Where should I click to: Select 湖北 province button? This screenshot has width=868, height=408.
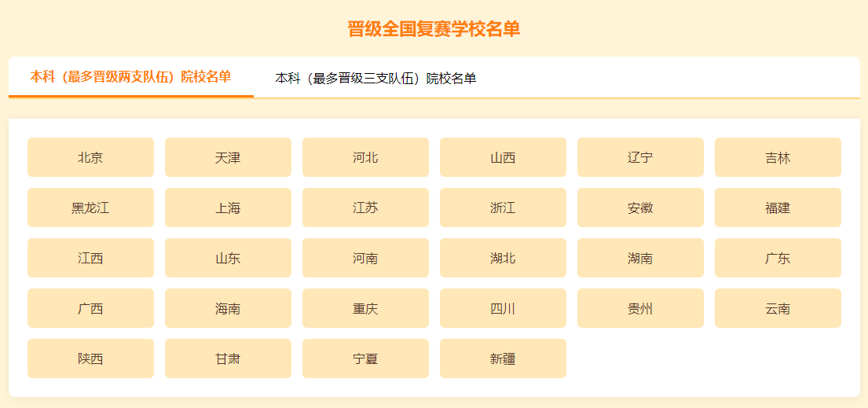tap(504, 258)
